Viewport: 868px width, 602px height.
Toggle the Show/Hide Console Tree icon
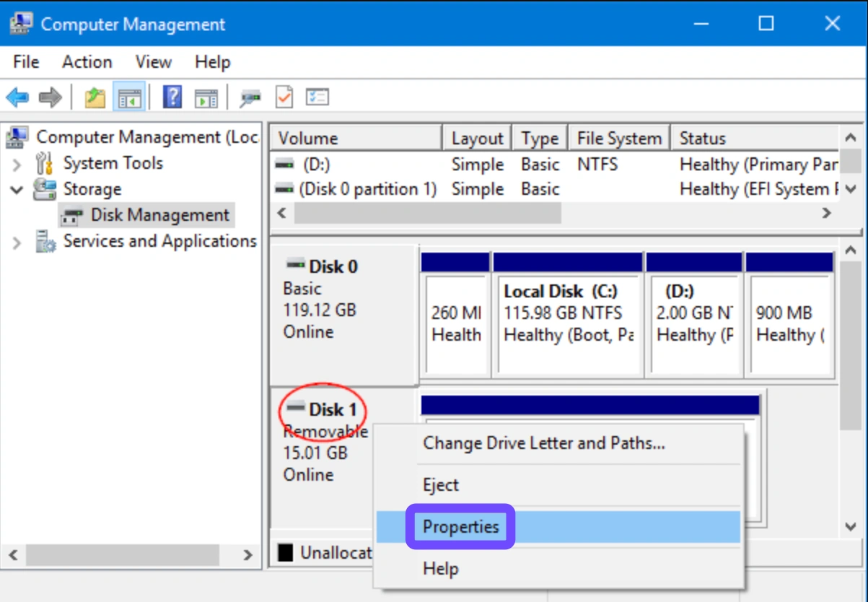point(129,97)
